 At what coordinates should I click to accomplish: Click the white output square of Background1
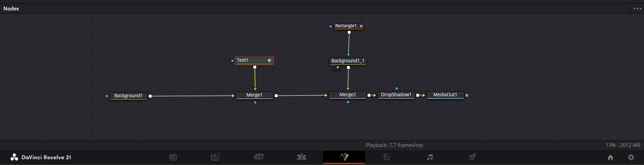pyautogui.click(x=150, y=96)
